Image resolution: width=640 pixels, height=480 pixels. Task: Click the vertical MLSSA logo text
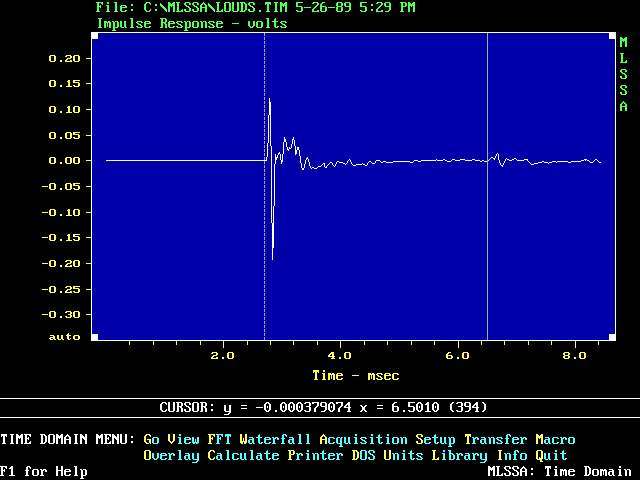[623, 74]
